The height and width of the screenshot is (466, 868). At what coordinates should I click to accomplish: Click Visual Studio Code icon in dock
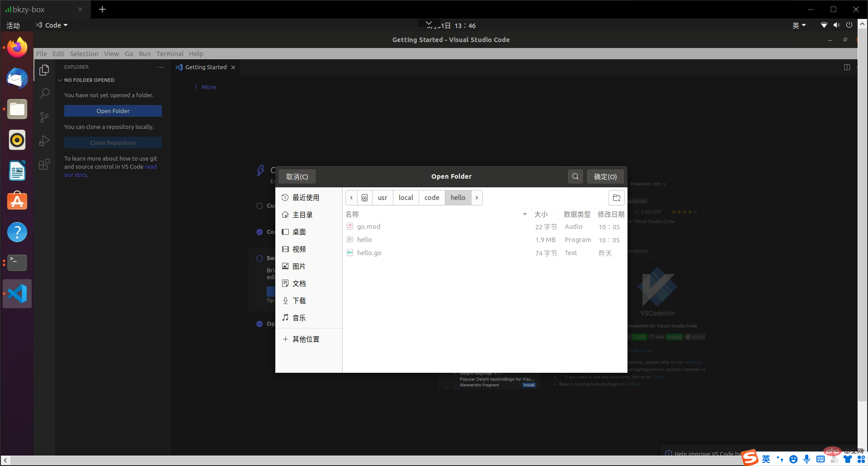click(17, 294)
